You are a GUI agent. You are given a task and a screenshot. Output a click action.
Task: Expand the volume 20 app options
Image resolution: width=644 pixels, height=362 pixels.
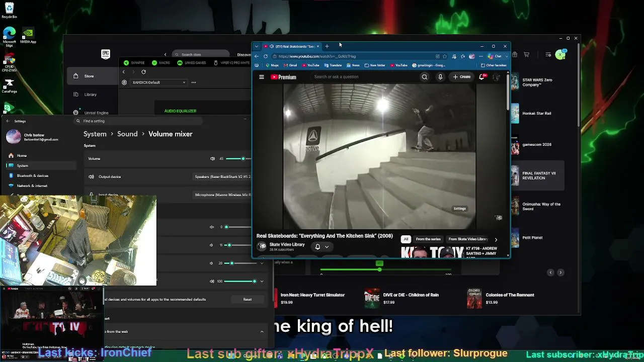click(x=262, y=263)
